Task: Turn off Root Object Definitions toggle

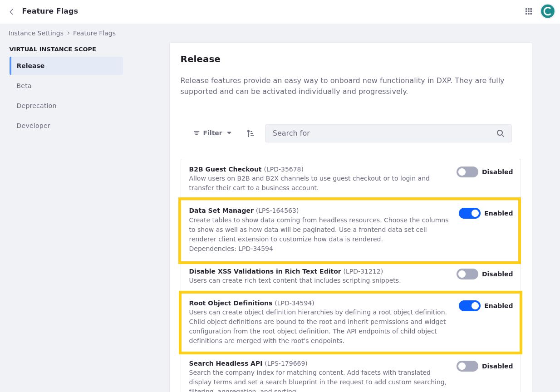Action: 470,306
